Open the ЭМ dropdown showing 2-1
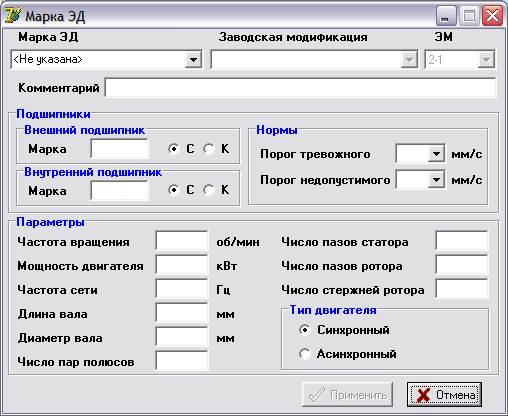Image resolution: width=508 pixels, height=416 pixels. click(486, 60)
